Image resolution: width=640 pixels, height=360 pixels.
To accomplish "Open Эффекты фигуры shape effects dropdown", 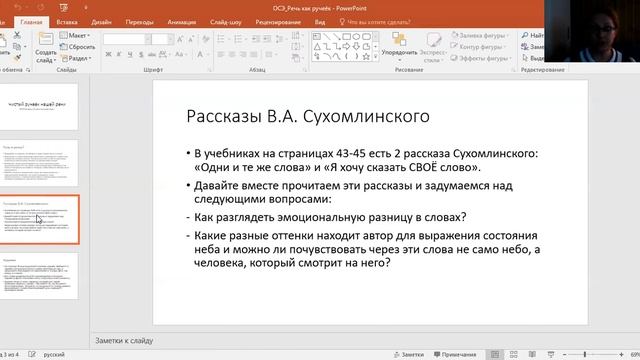I will point(481,58).
